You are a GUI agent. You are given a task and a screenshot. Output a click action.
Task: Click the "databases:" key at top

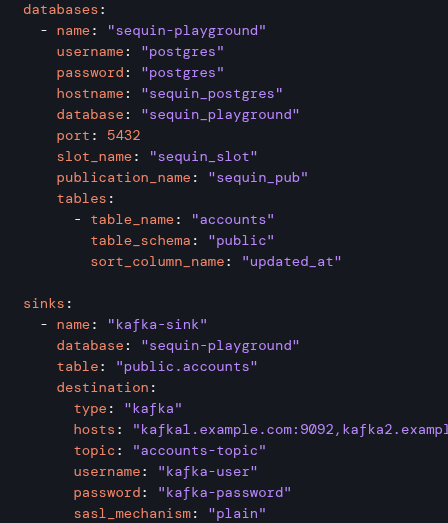point(64,10)
